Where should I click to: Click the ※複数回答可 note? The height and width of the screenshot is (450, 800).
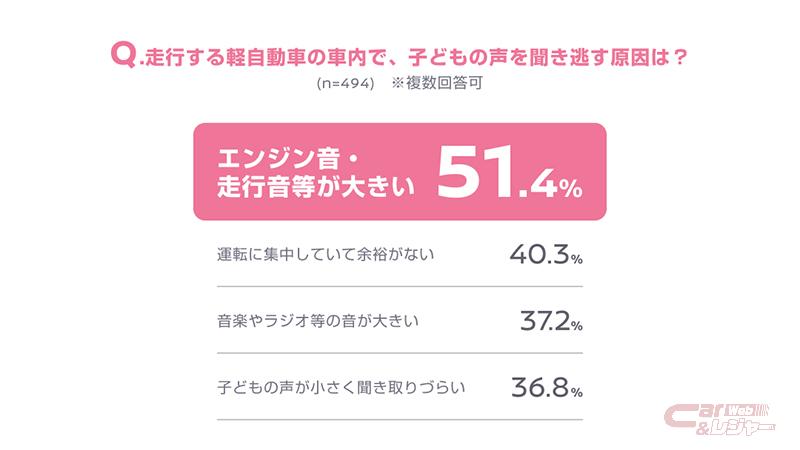(x=437, y=84)
